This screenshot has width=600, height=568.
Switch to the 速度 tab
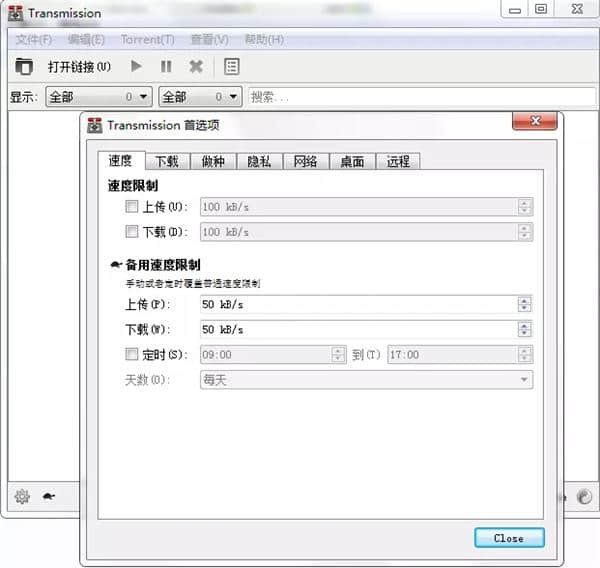121,161
